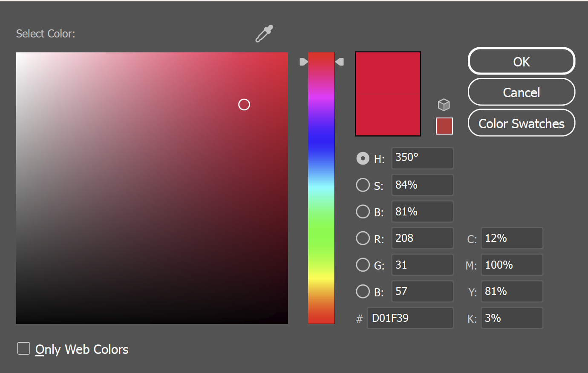This screenshot has height=373, width=588.
Task: Select the brightness B radio button
Action: pos(363,212)
